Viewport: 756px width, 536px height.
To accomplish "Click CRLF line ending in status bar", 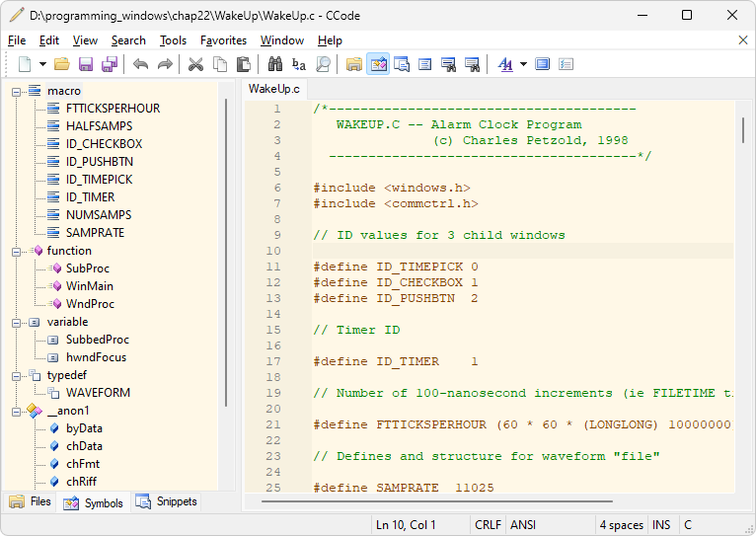I will (488, 525).
